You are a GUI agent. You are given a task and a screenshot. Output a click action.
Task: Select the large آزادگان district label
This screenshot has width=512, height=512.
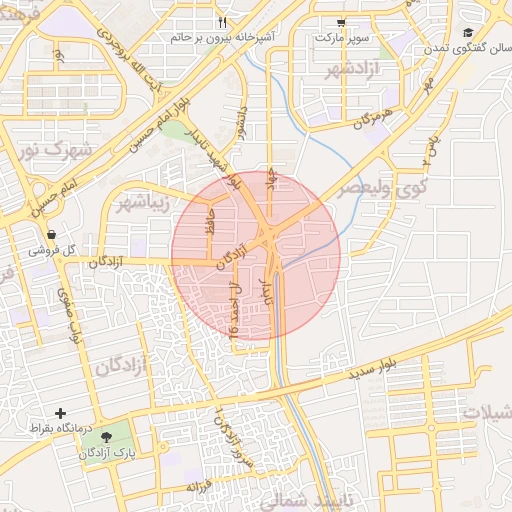click(121, 367)
